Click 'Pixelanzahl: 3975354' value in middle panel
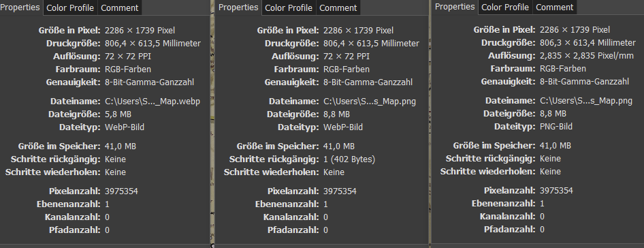 [x=340, y=191]
